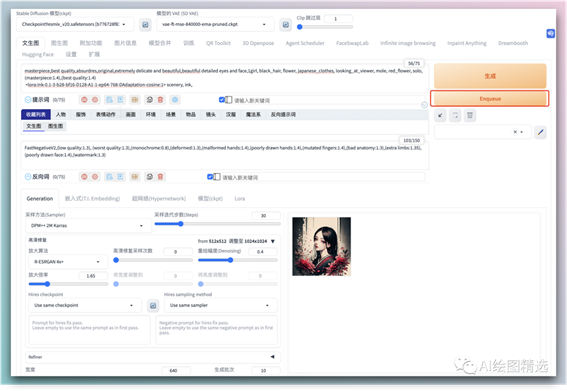
Task: Open the blue chat icon at top right
Action: [550, 34]
